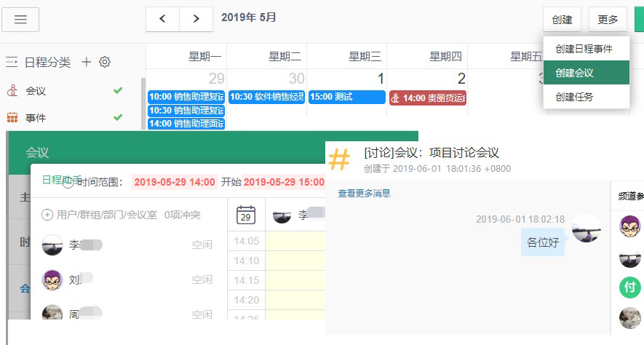The image size is (644, 345).
Task: Add a new schedule category with plus icon
Action: [87, 62]
